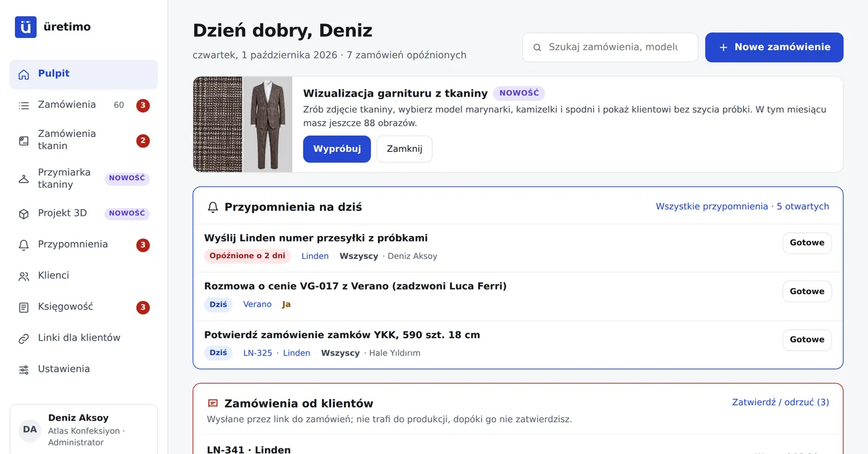Click the NOWOŚĆ badge next to Projekt 3D

click(x=127, y=213)
